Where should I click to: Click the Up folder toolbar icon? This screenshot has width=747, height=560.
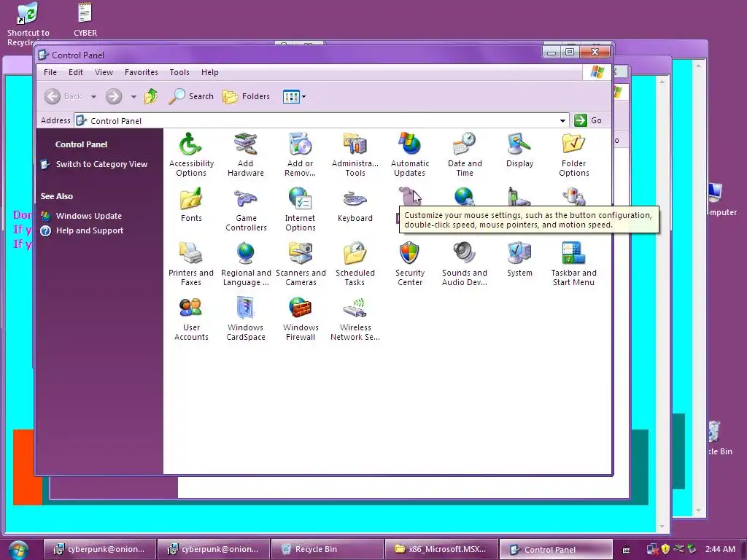point(151,96)
